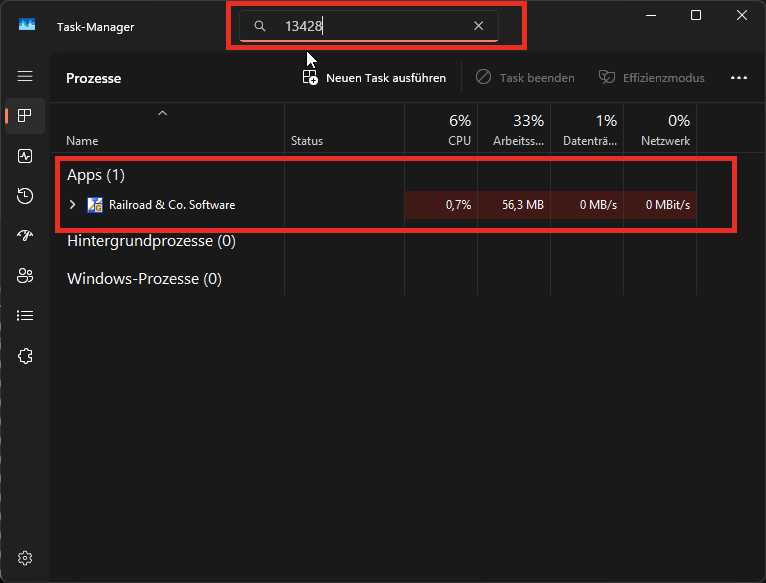Collapse columns with the chevron above Name

pos(162,114)
